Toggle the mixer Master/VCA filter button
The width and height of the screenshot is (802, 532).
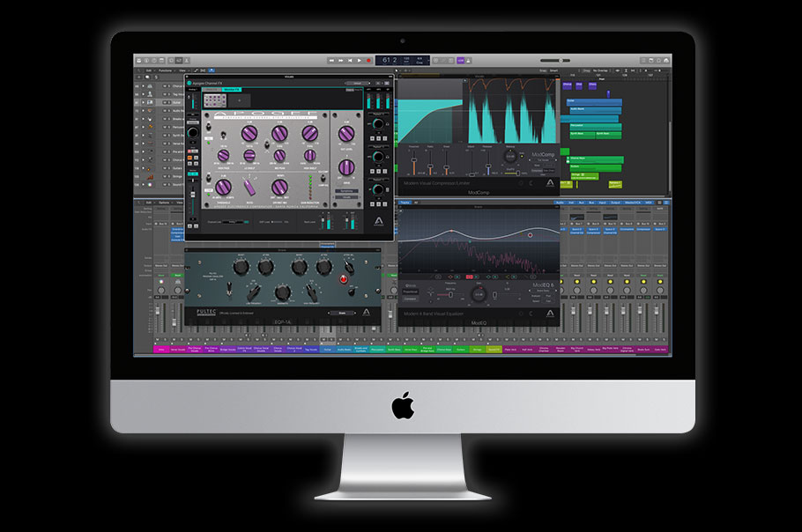click(632, 203)
